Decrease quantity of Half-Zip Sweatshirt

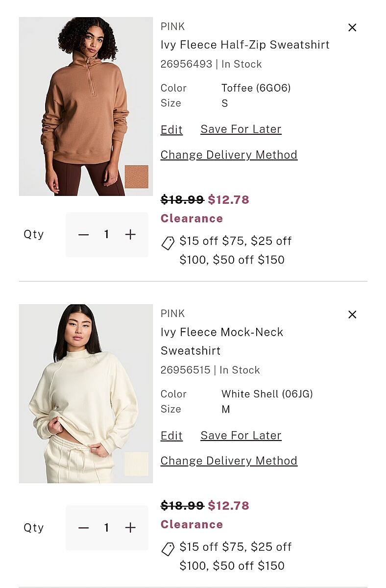(84, 235)
